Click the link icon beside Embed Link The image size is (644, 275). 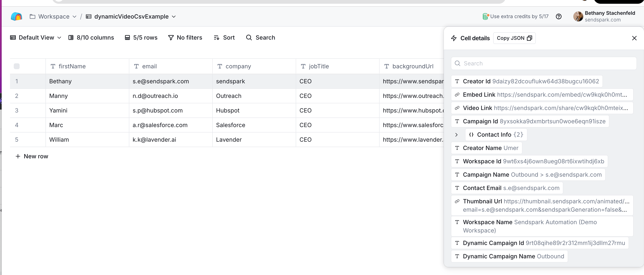pos(457,95)
